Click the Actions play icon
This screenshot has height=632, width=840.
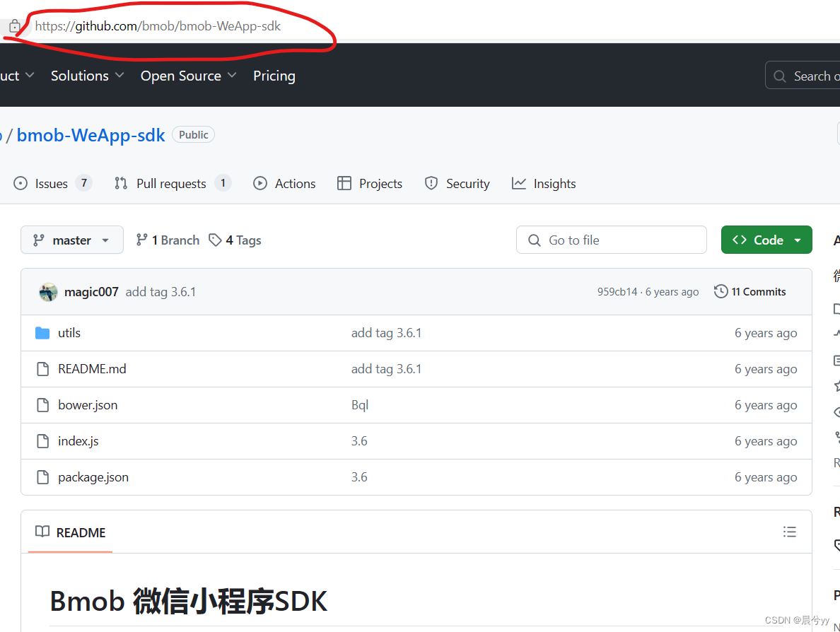pyautogui.click(x=259, y=184)
